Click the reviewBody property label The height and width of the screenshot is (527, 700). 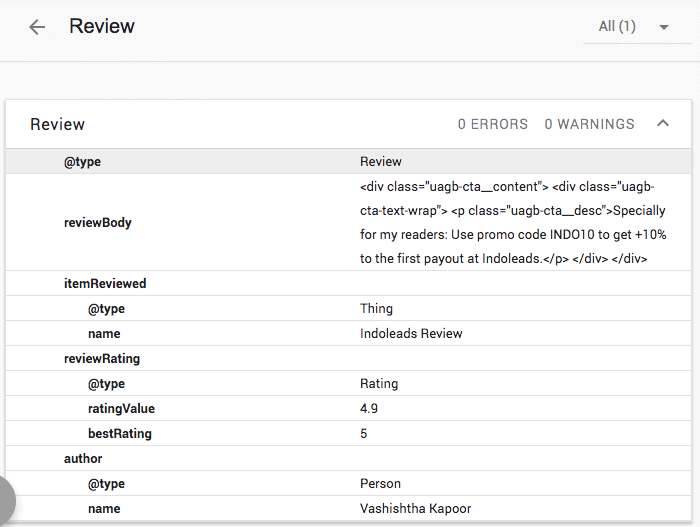point(98,222)
